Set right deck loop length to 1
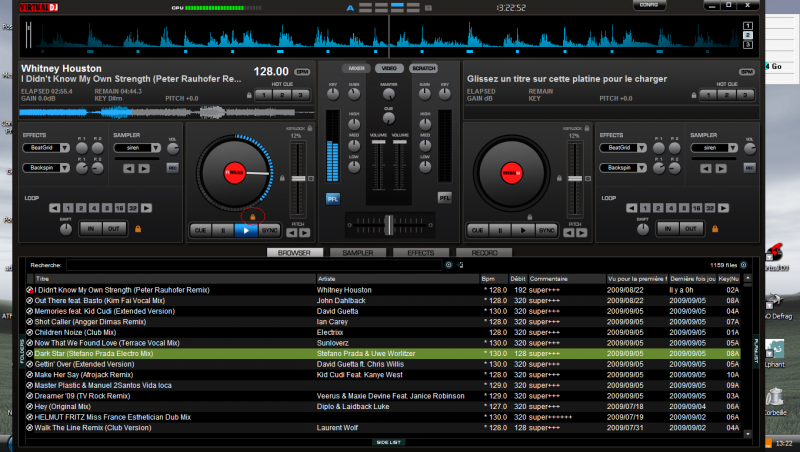 click(645, 208)
